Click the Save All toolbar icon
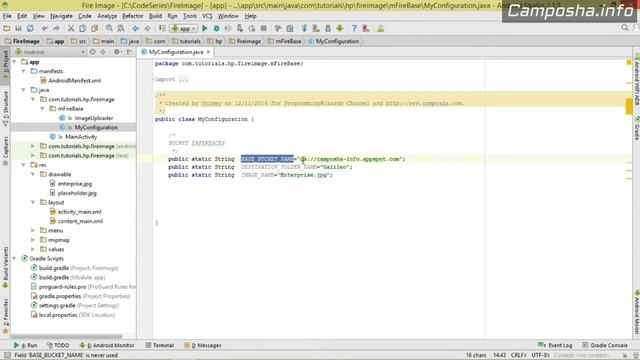Viewport: 640px width, 360px height. click(x=18, y=28)
